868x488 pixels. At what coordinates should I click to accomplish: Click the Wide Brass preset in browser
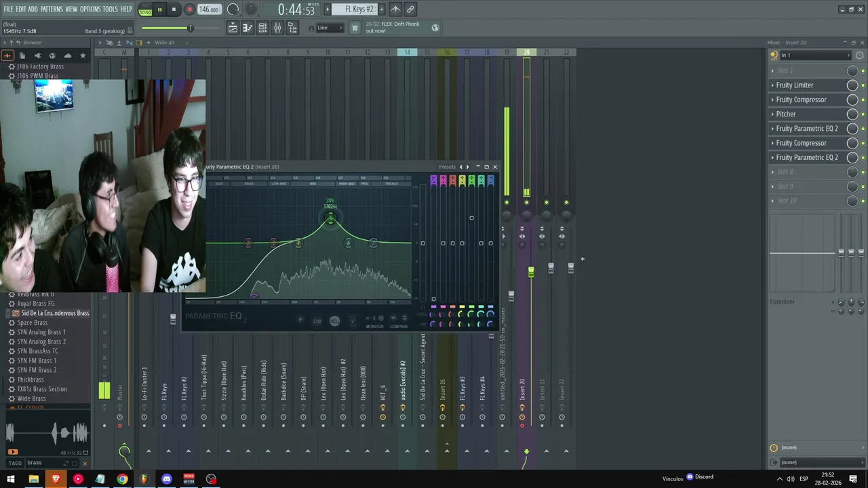pyautogui.click(x=31, y=399)
